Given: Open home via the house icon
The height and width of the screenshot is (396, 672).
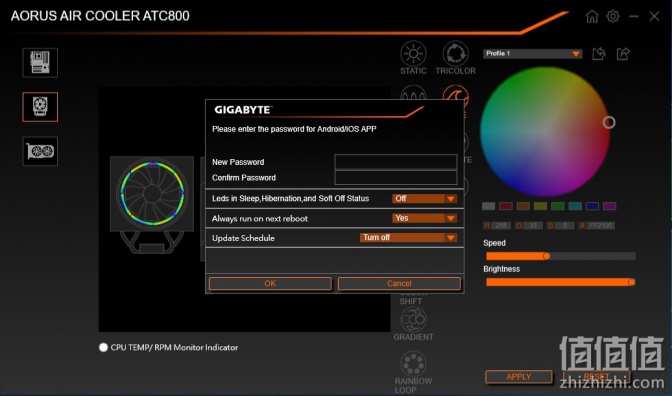Looking at the screenshot, I should [x=592, y=16].
